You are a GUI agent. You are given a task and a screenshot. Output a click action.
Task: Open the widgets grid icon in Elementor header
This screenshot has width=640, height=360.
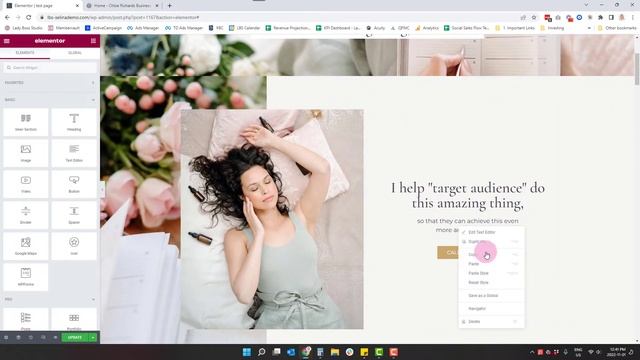93,41
